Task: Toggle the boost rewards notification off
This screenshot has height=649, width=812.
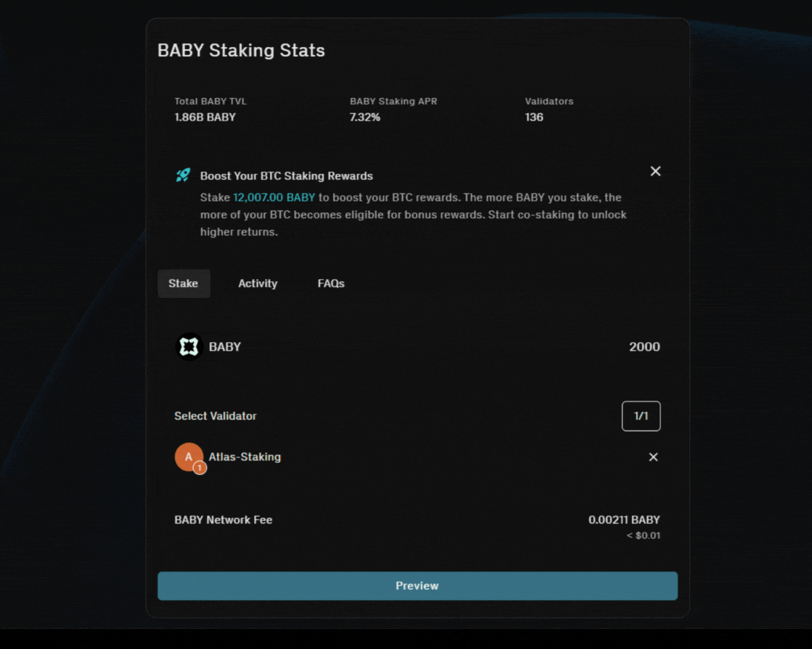Action: coord(655,171)
